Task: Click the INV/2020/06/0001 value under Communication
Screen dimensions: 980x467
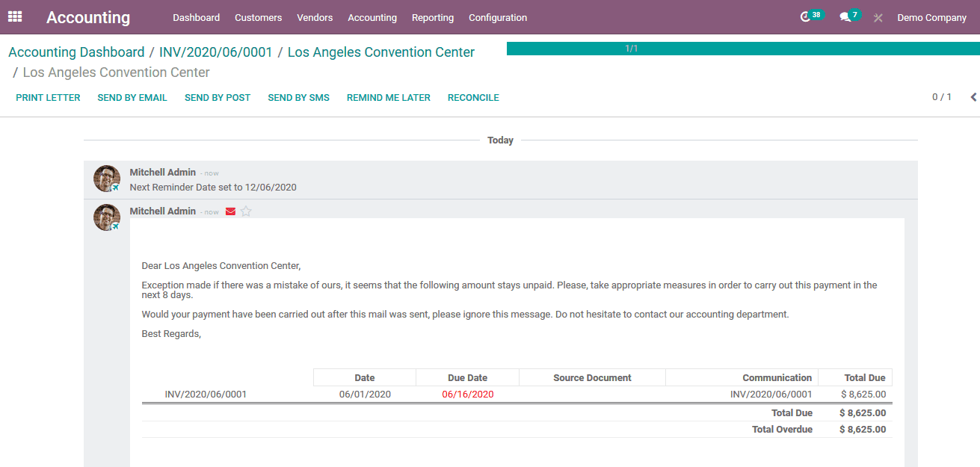Action: coord(771,395)
